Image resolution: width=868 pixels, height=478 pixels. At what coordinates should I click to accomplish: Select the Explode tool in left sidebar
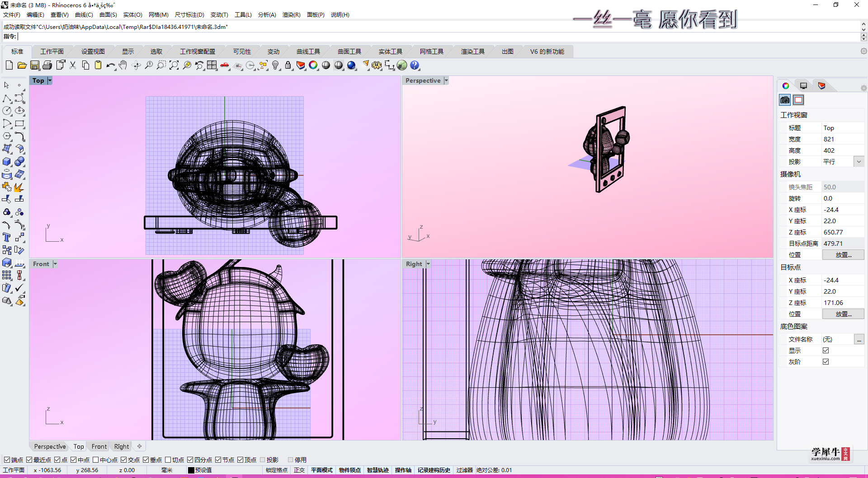pyautogui.click(x=19, y=187)
